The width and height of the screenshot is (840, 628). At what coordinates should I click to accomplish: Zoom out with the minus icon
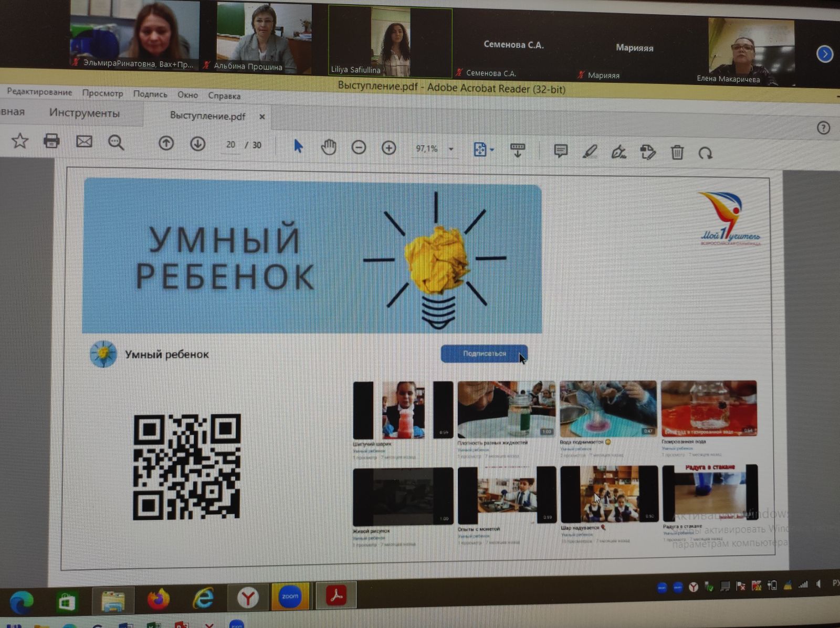pyautogui.click(x=359, y=148)
